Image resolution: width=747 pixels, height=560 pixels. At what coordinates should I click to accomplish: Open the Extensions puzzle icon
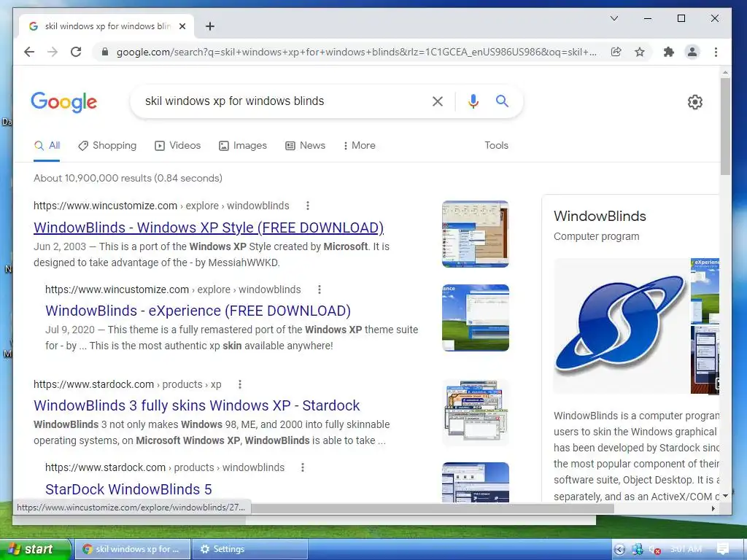(x=669, y=52)
